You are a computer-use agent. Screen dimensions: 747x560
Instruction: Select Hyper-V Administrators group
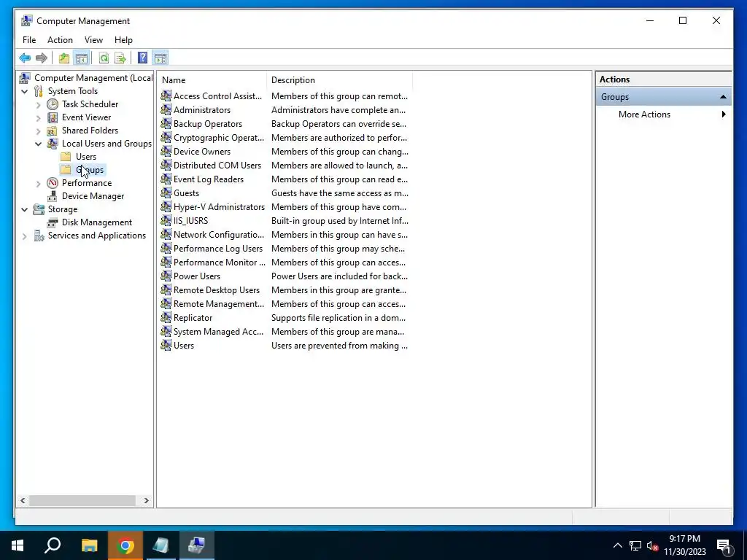click(219, 206)
